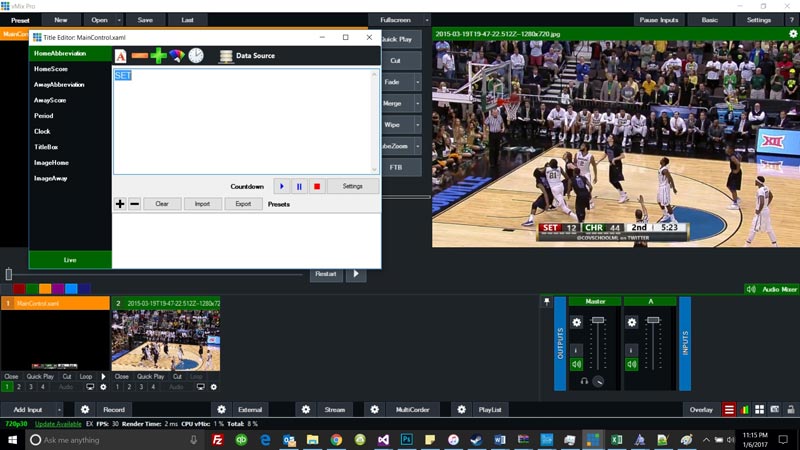Click the Preset menu at top left

click(20, 20)
